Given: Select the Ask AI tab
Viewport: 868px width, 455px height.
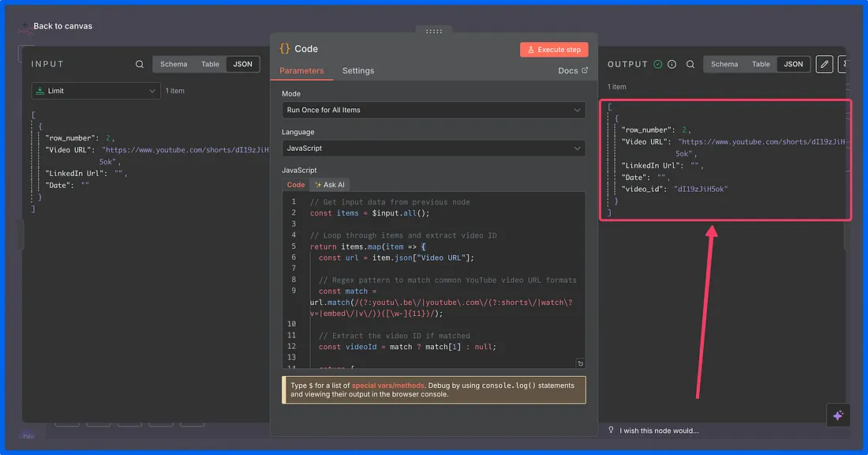Looking at the screenshot, I should pyautogui.click(x=330, y=185).
